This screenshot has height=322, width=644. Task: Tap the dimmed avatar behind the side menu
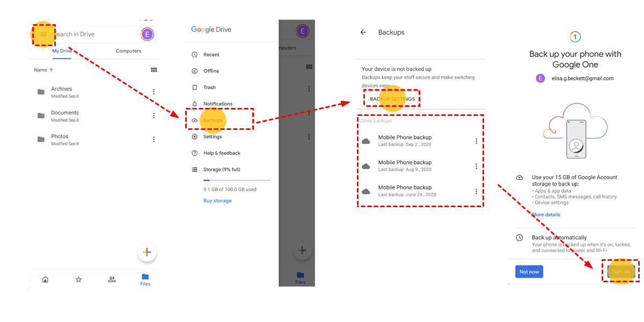(x=302, y=31)
